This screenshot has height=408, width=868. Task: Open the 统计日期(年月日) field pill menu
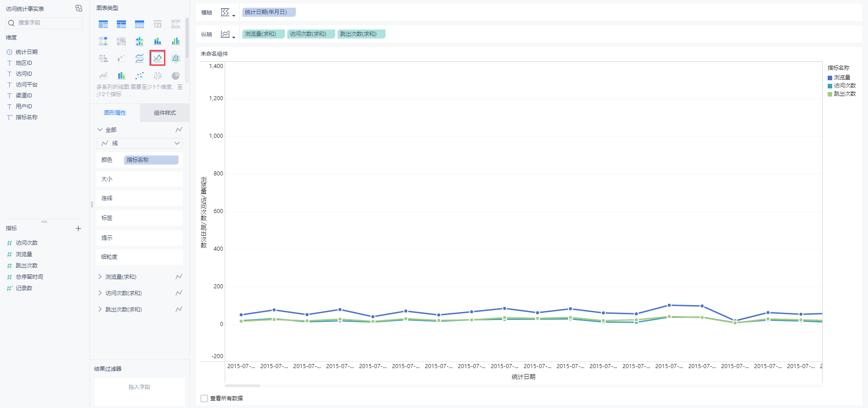coord(269,12)
